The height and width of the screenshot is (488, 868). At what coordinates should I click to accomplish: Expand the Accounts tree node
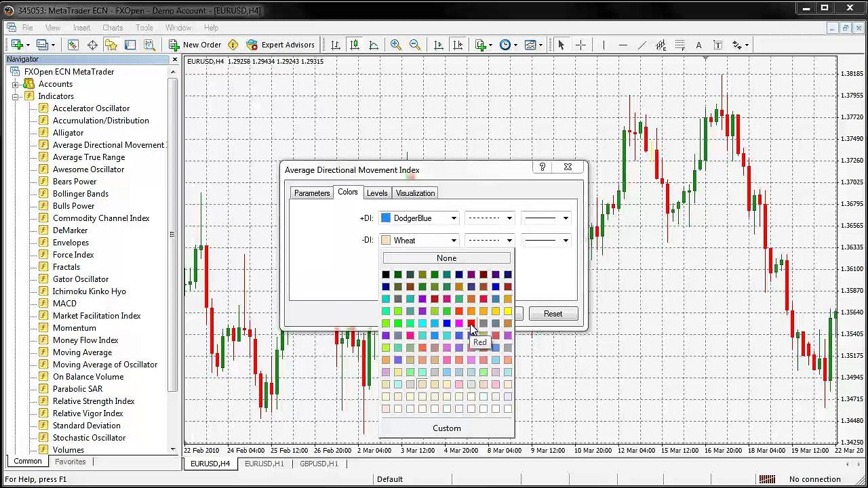[15, 84]
